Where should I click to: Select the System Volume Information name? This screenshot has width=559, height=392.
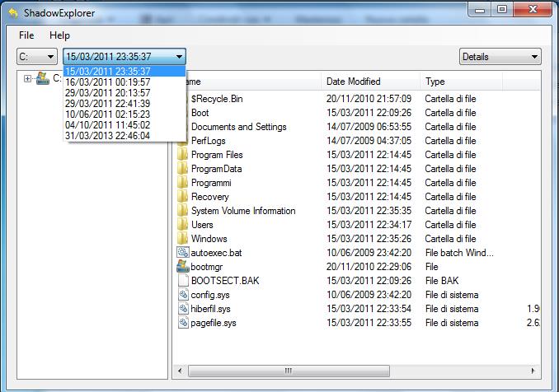point(243,211)
